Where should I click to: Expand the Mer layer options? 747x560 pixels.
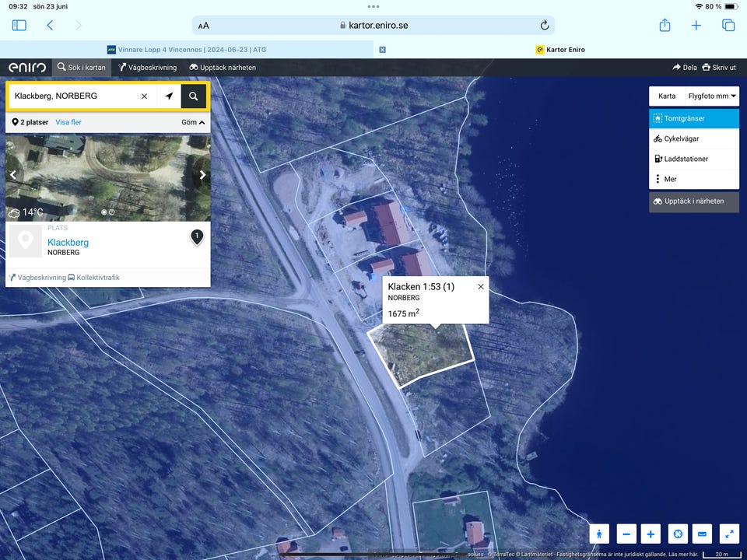click(x=693, y=180)
